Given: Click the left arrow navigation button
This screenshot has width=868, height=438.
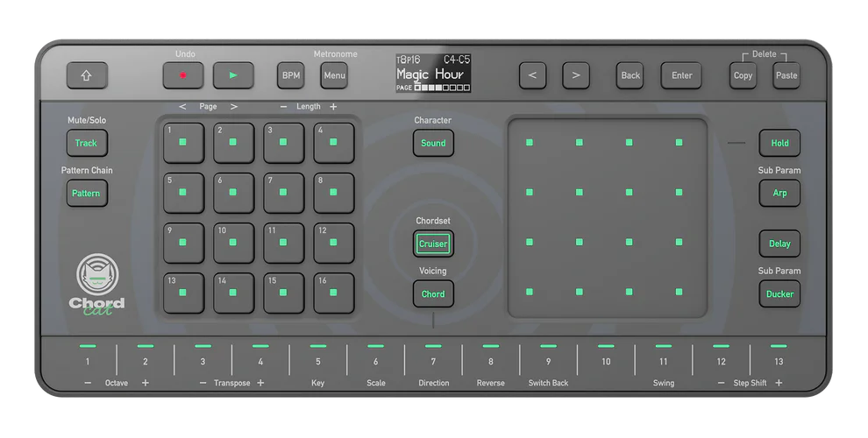Looking at the screenshot, I should 533,75.
